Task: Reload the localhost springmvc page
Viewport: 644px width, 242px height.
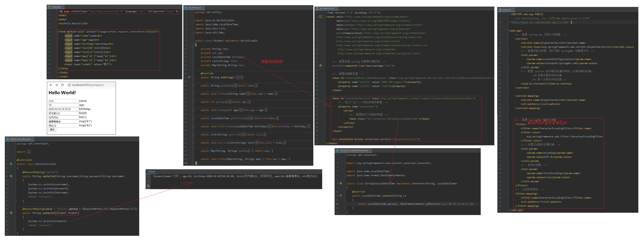Action: pyautogui.click(x=62, y=85)
